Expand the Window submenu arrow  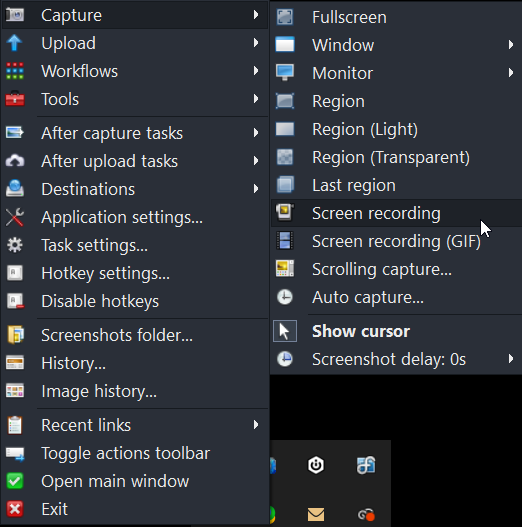511,45
